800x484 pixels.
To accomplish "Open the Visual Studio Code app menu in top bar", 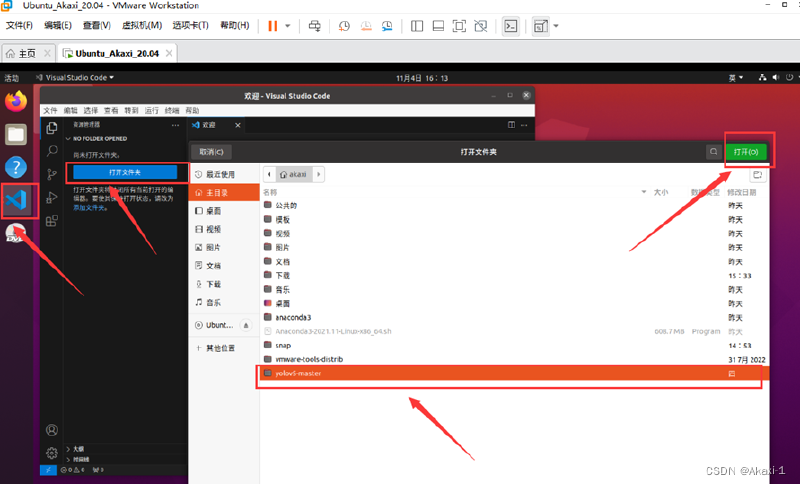I will coord(75,78).
